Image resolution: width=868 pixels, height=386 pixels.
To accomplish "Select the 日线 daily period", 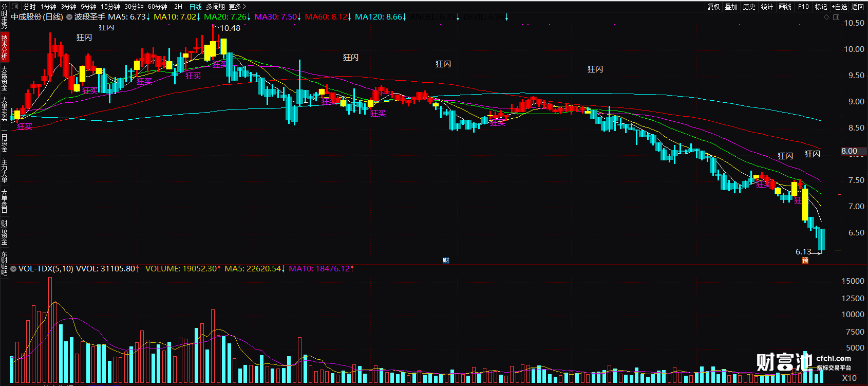I will (195, 7).
